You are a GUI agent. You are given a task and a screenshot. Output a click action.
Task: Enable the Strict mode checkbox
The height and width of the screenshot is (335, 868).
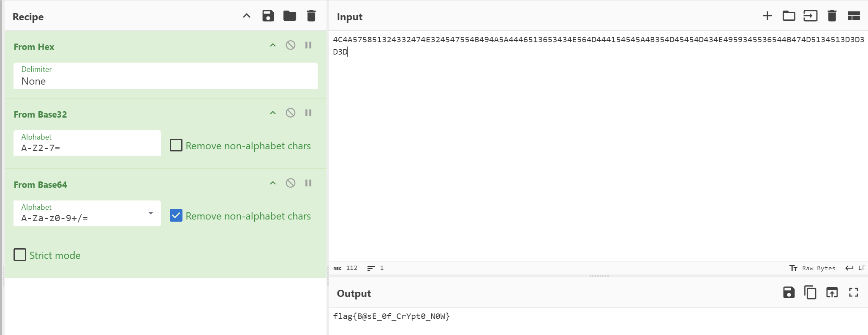pyautogui.click(x=20, y=255)
